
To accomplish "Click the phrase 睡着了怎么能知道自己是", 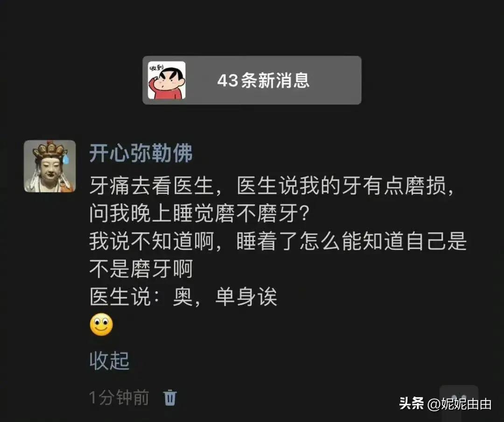I will coord(351,241).
